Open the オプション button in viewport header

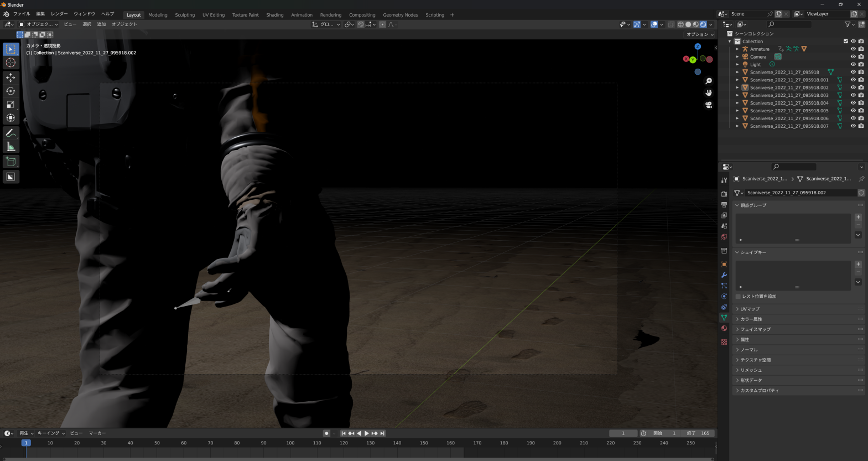click(700, 34)
